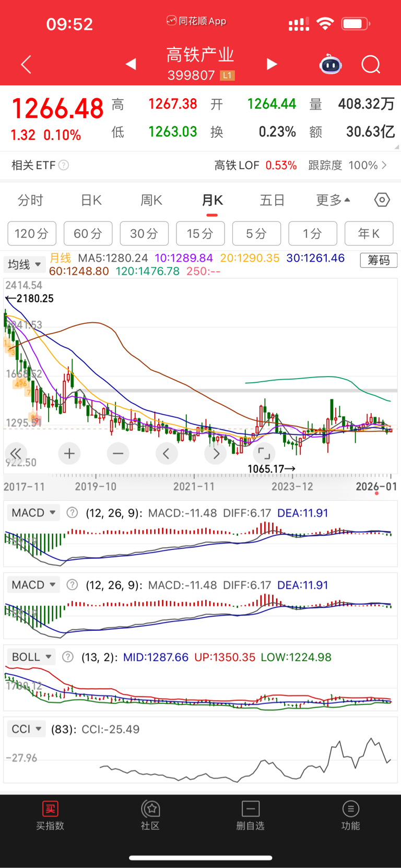This screenshot has height=868, width=401.
Task: Tap the back arrow in header
Action: pyautogui.click(x=26, y=64)
